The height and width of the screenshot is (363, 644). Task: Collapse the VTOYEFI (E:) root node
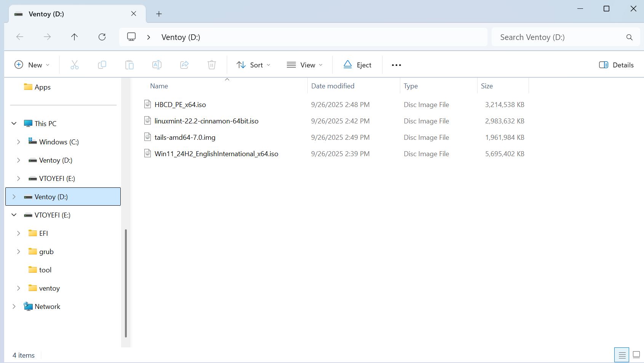[x=14, y=215]
